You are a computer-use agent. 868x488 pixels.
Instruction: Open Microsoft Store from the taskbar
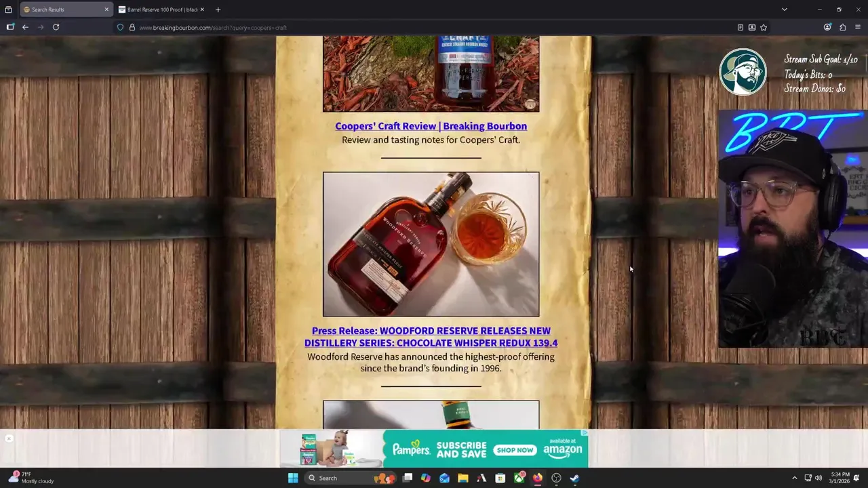coord(500,478)
